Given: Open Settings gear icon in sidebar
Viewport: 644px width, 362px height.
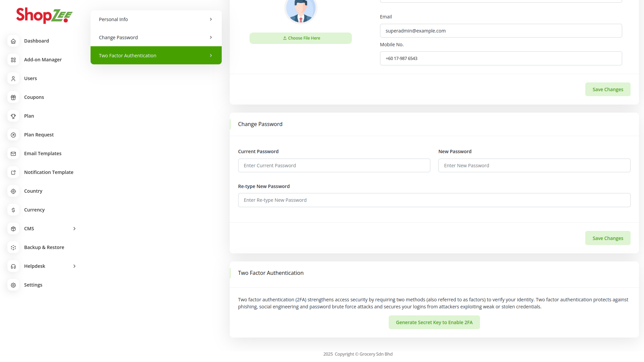Looking at the screenshot, I should coord(13,285).
